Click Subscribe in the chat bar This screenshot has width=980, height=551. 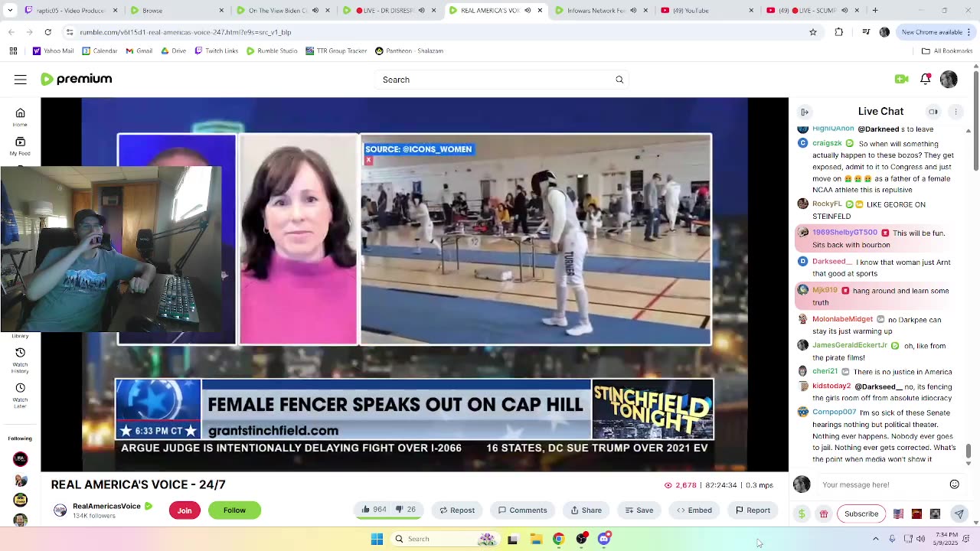[x=861, y=514]
